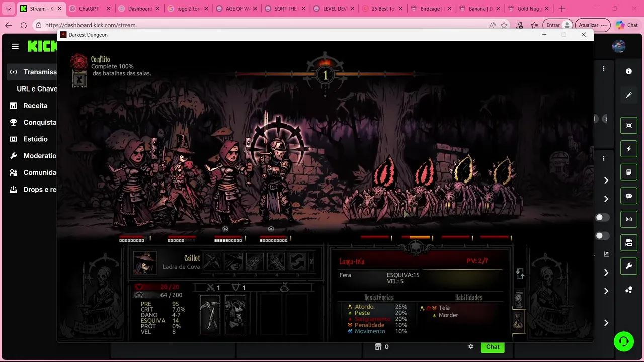The image size is (644, 362).
Task: Expand the bottommost chevron row in Kick
Action: (606, 323)
